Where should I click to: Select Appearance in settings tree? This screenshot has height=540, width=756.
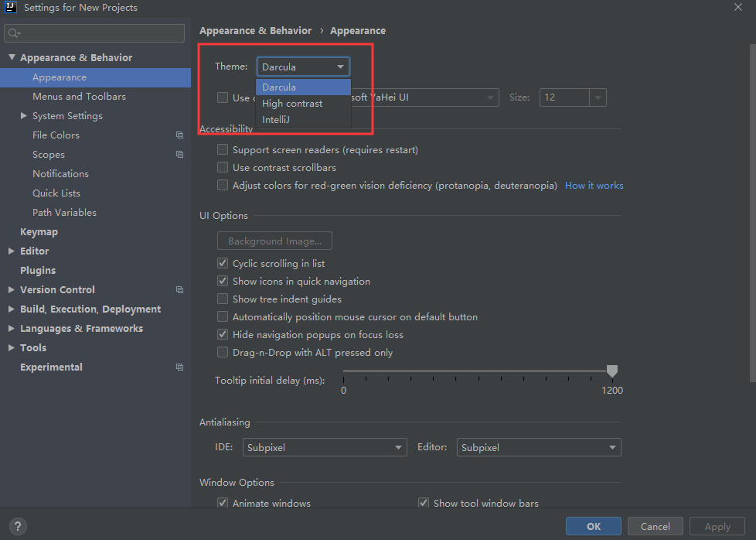pos(95,77)
